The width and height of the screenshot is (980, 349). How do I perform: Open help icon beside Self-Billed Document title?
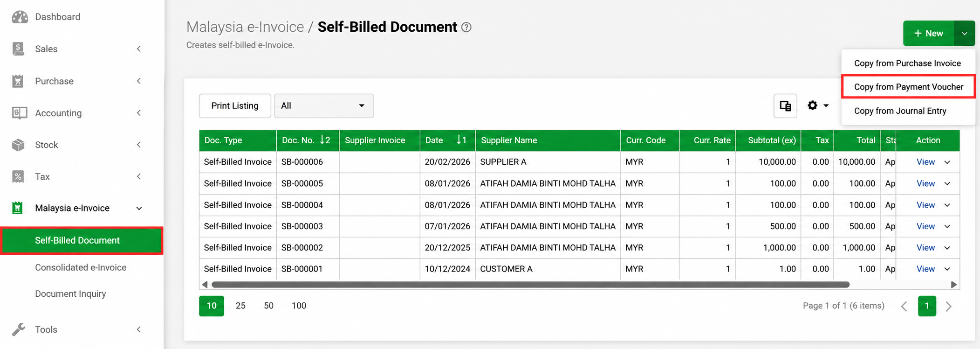click(x=466, y=28)
